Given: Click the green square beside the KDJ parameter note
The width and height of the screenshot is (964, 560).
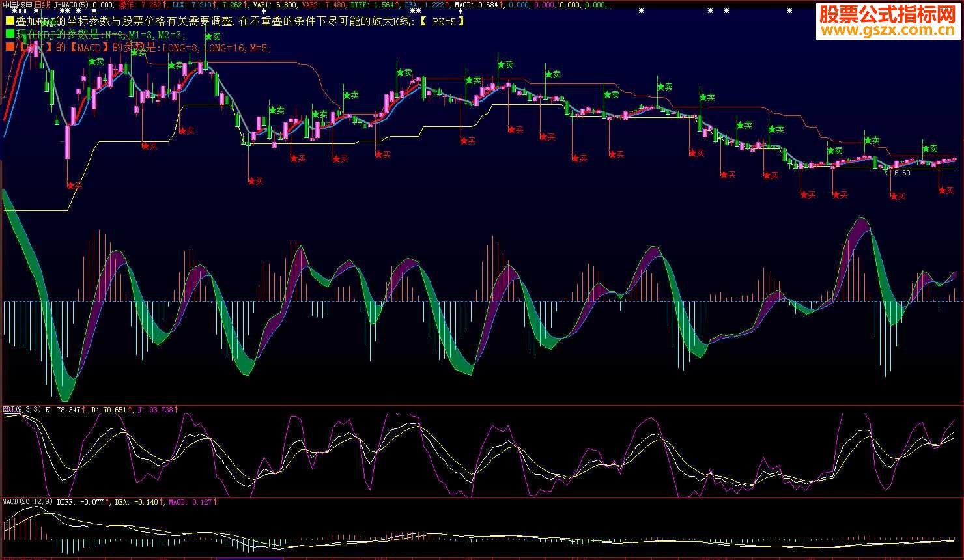Looking at the screenshot, I should (x=10, y=34).
